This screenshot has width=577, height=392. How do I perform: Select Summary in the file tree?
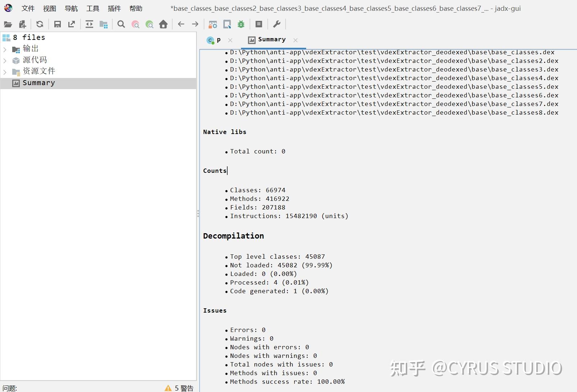[x=38, y=83]
